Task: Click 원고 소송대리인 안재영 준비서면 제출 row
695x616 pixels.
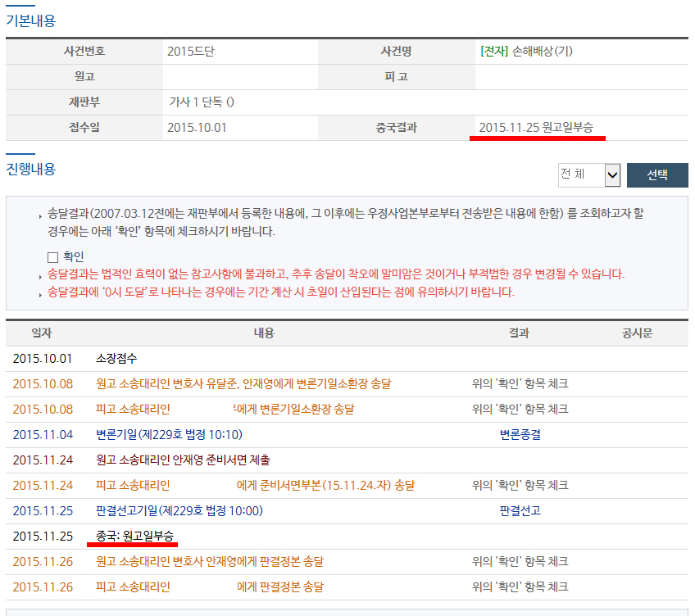Action: click(x=183, y=460)
